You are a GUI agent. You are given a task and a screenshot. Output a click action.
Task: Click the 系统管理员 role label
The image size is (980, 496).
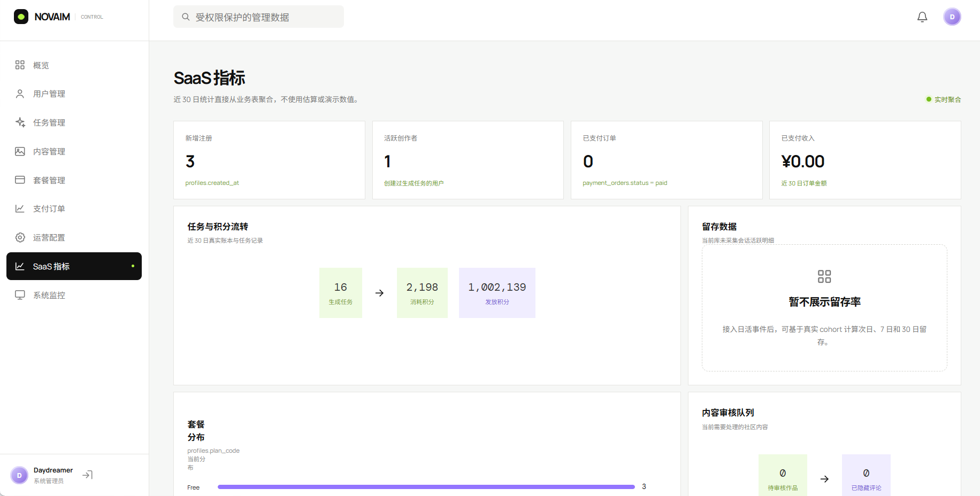tap(49, 481)
